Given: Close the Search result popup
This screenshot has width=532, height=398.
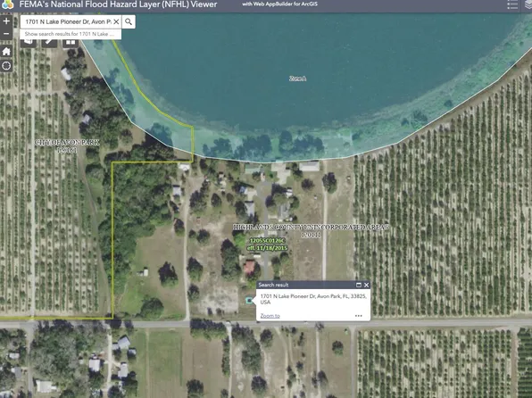Looking at the screenshot, I should coord(367,285).
